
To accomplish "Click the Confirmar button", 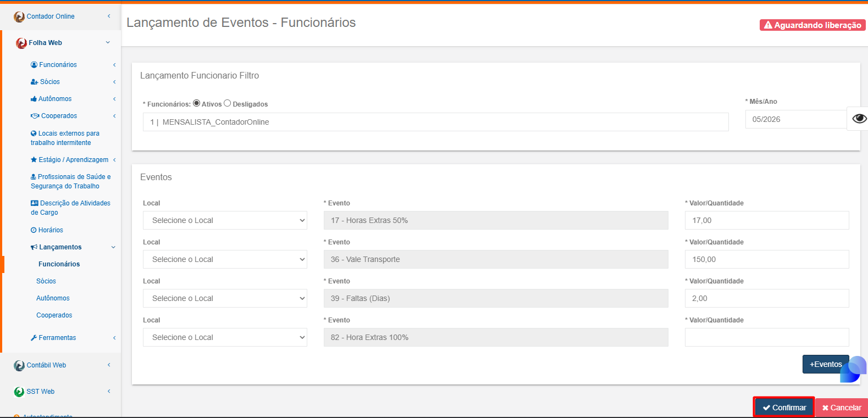I will tap(784, 408).
